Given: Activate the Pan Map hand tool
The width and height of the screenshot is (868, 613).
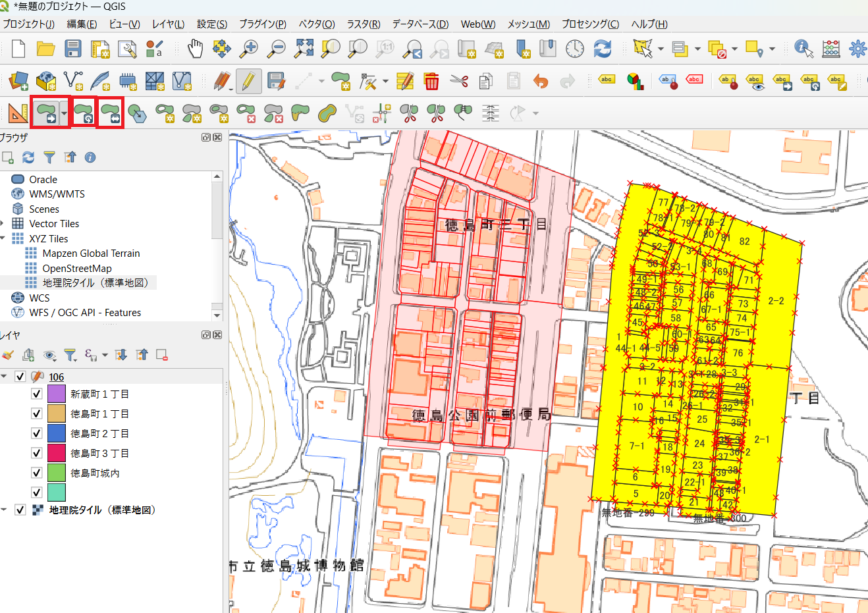Looking at the screenshot, I should [195, 49].
